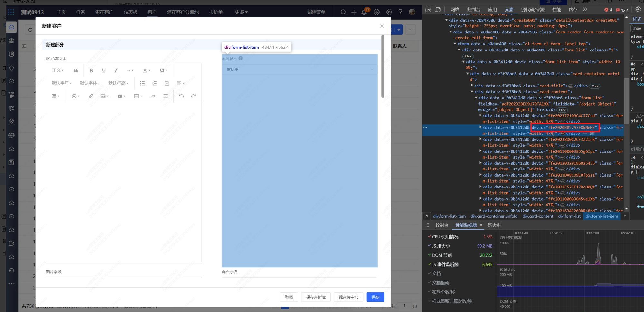
Task: Create an unordered bullet list
Action: pyautogui.click(x=142, y=83)
